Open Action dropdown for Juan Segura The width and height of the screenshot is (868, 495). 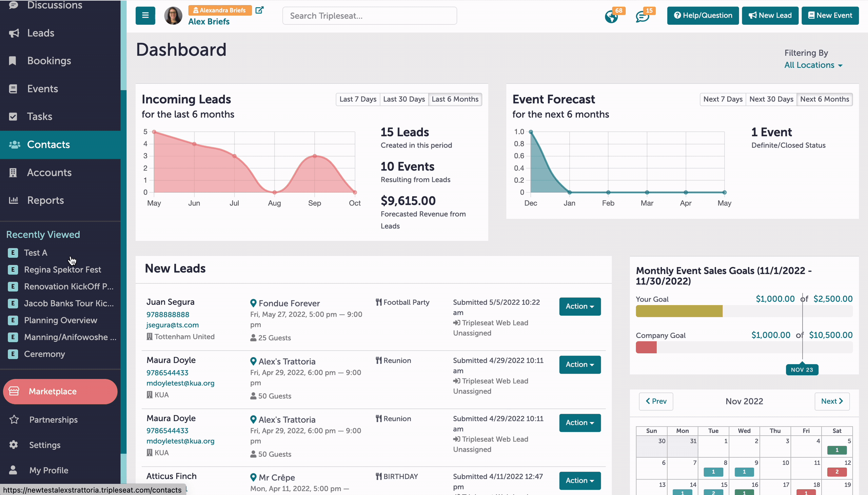(580, 306)
